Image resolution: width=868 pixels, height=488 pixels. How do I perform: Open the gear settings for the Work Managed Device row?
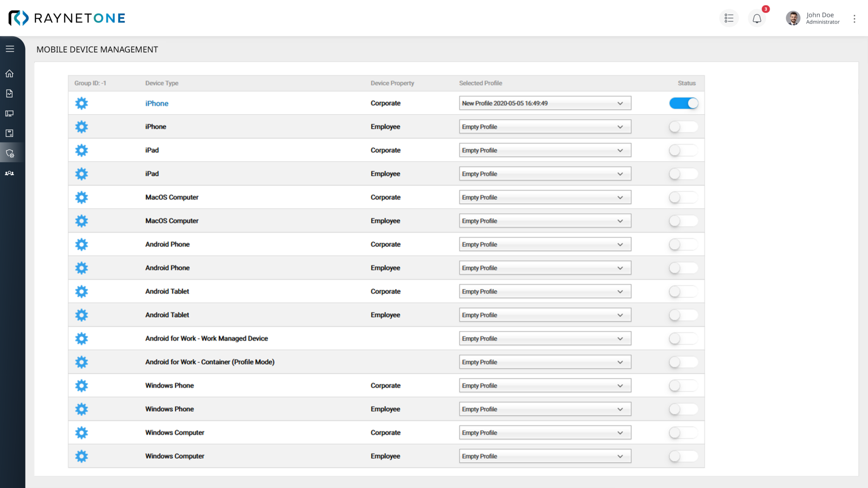pyautogui.click(x=81, y=338)
